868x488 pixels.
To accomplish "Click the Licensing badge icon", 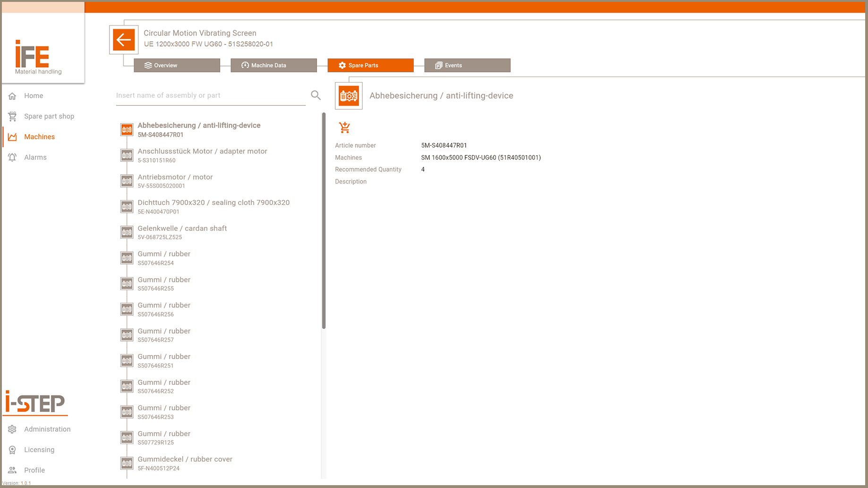I will pyautogui.click(x=12, y=450).
